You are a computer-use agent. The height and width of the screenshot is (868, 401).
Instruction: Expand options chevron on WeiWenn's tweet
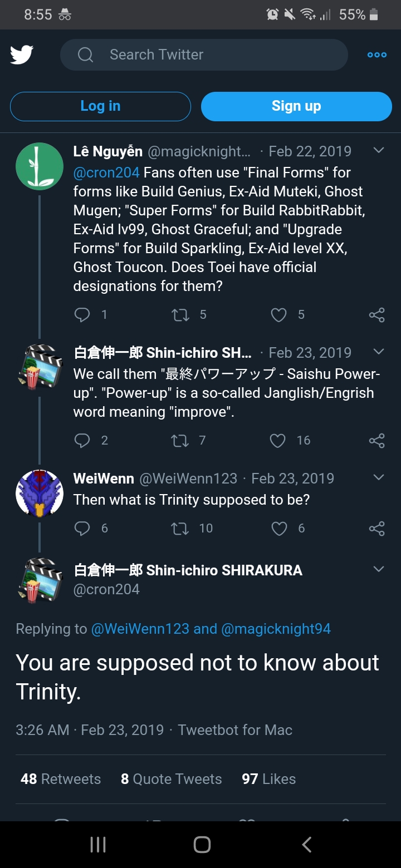(x=379, y=478)
